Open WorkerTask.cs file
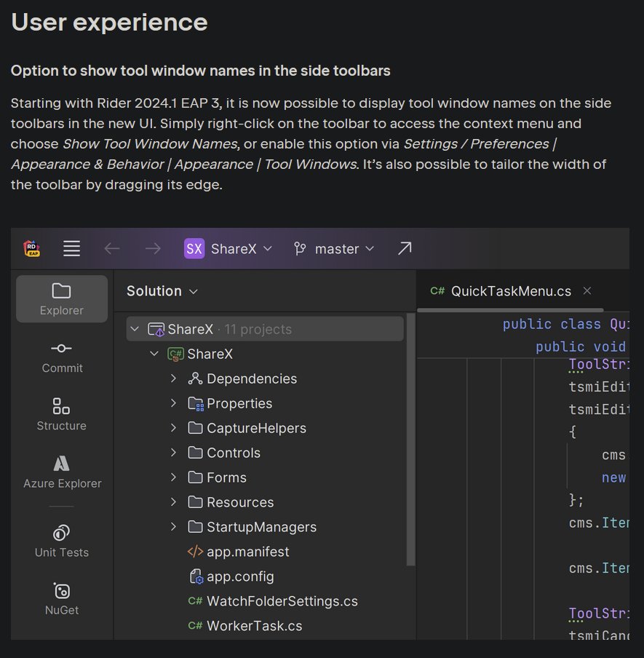 click(254, 626)
